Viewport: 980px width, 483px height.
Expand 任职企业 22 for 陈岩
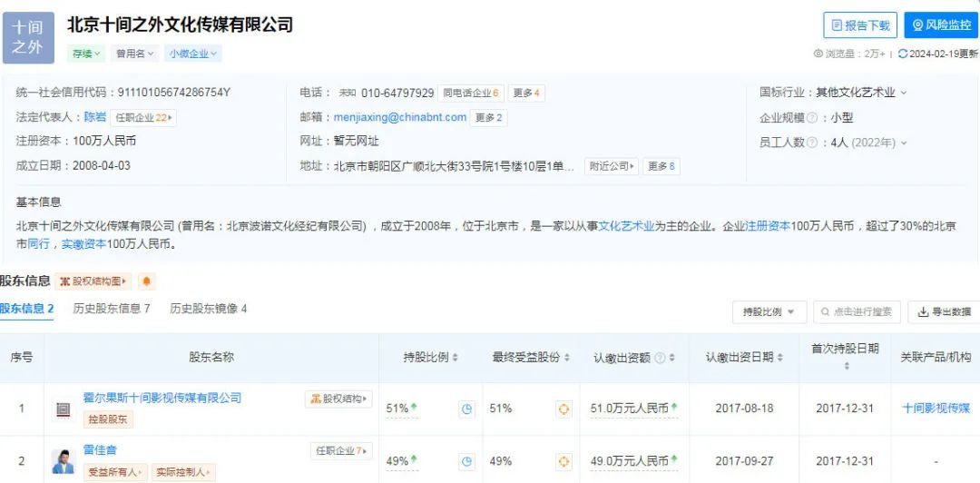pos(143,118)
